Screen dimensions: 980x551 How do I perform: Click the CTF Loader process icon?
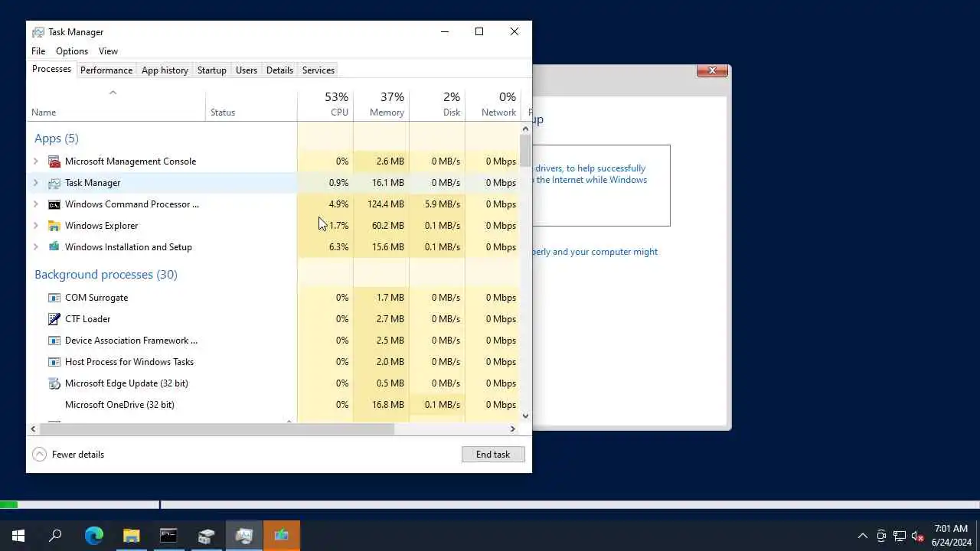pyautogui.click(x=54, y=319)
